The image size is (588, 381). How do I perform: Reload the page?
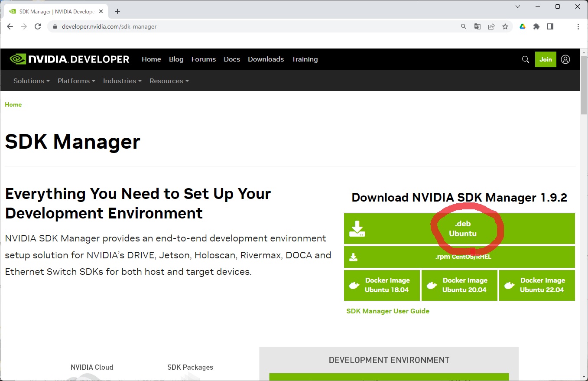click(x=38, y=26)
